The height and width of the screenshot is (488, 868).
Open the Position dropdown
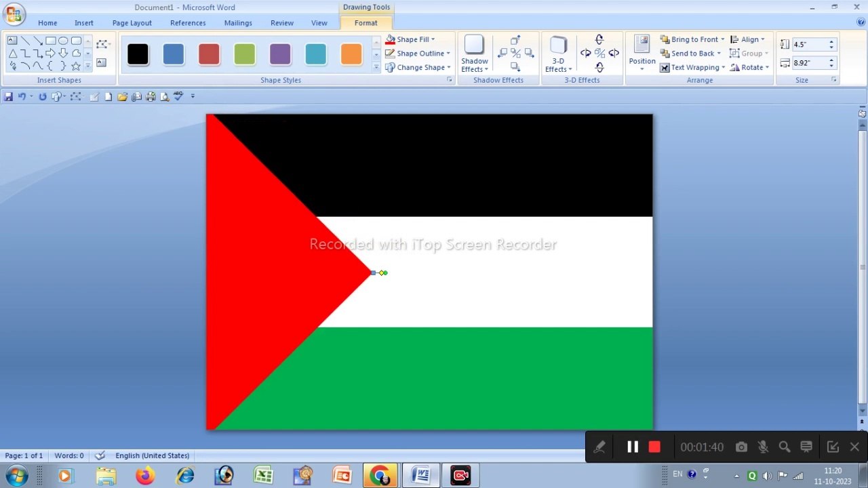642,53
